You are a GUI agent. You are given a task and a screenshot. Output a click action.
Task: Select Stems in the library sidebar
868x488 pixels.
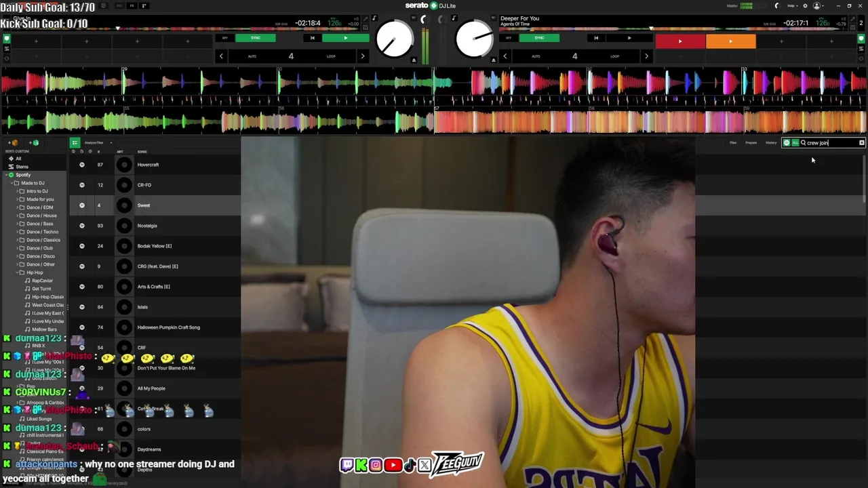coord(22,167)
